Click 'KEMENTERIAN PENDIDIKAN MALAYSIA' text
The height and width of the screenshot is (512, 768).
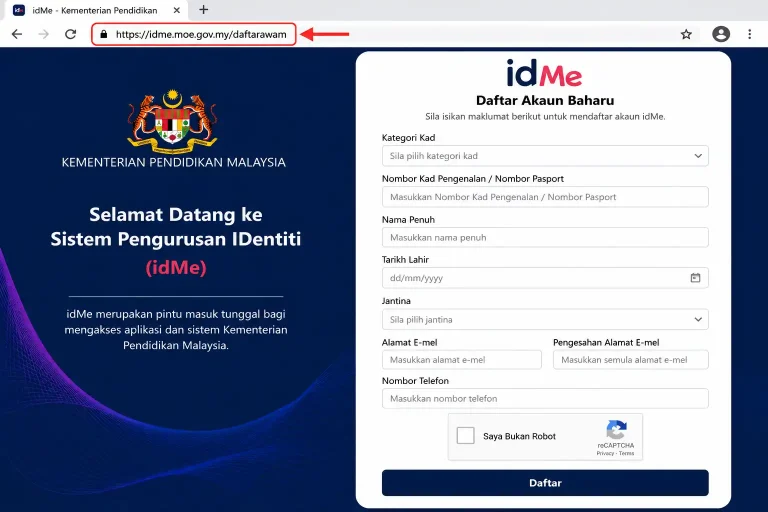point(173,162)
